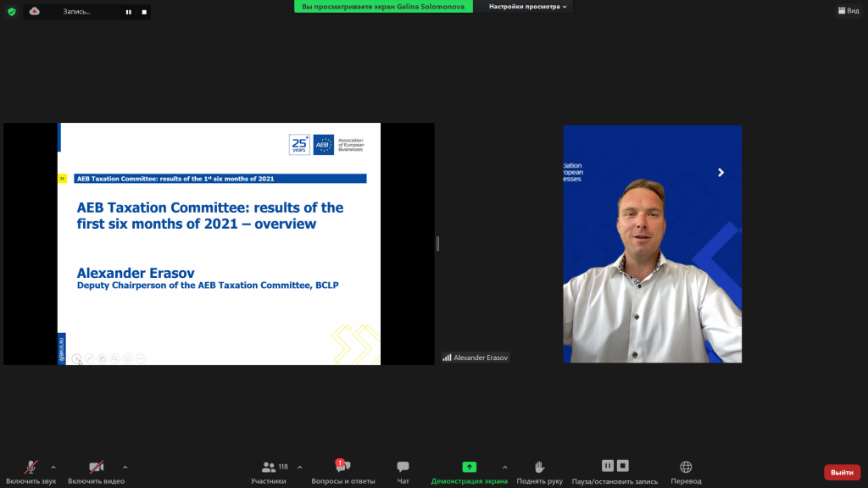Viewport: 868px width, 488px height.
Task: Click the red notification badge on Q&A
Action: [x=340, y=463]
